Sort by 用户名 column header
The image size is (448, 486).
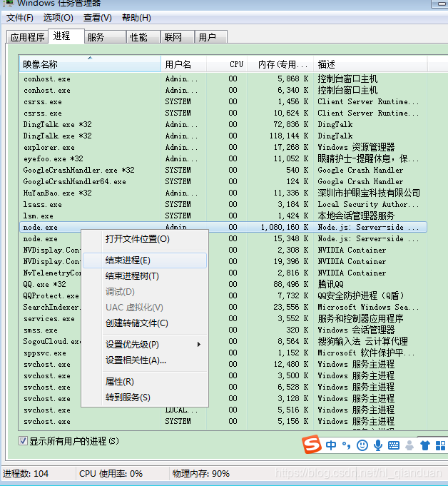point(184,64)
